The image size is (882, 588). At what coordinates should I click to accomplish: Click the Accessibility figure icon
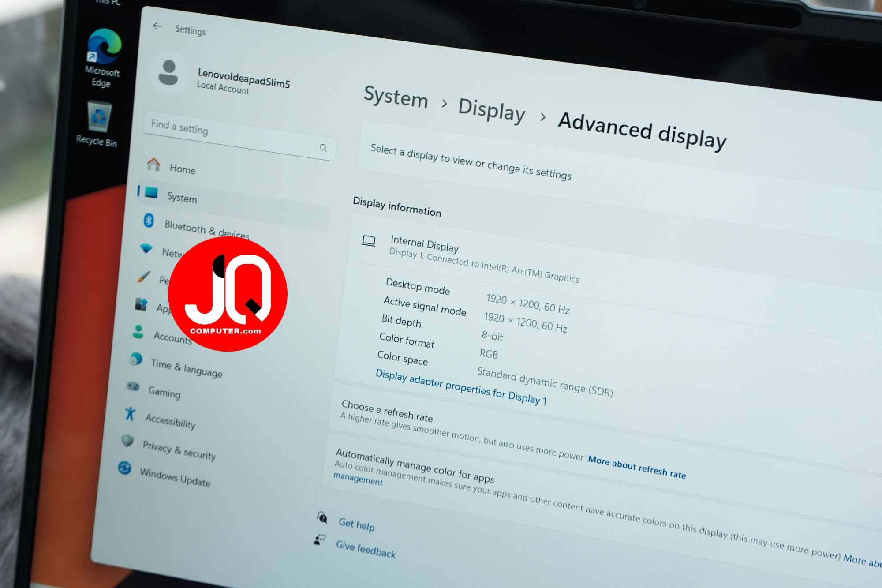[x=130, y=414]
